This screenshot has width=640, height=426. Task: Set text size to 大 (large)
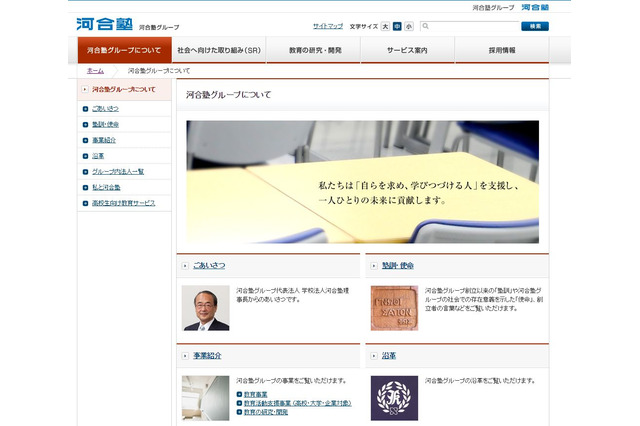tap(385, 26)
